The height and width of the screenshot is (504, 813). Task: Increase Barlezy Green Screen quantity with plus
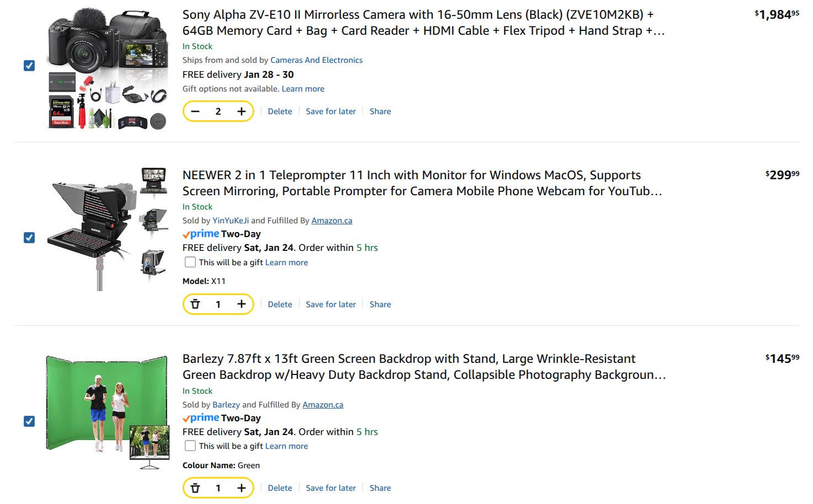pyautogui.click(x=242, y=488)
